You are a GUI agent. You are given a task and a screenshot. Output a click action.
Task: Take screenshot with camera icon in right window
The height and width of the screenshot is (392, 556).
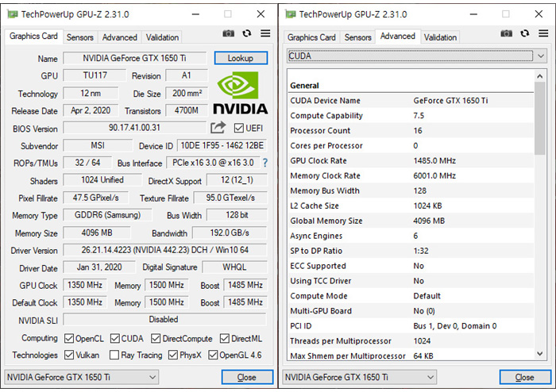point(507,33)
